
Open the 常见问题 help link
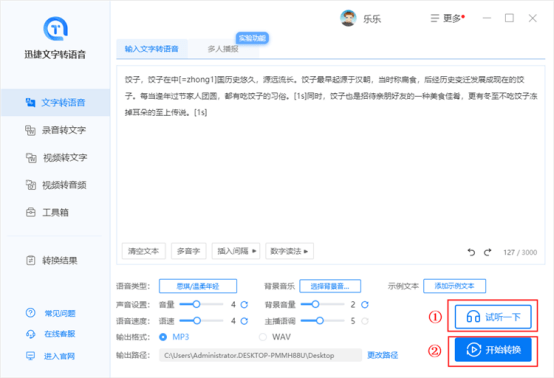[x=51, y=313]
